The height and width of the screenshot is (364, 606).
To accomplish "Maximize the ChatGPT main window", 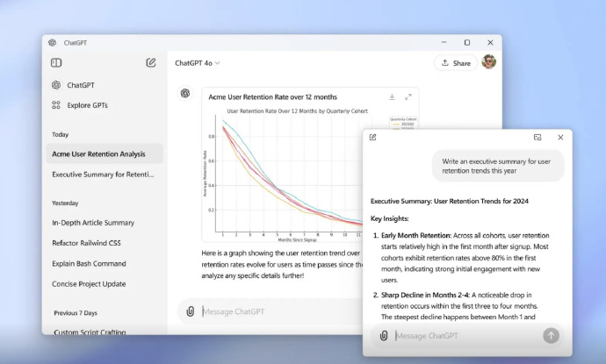I will [x=467, y=42].
